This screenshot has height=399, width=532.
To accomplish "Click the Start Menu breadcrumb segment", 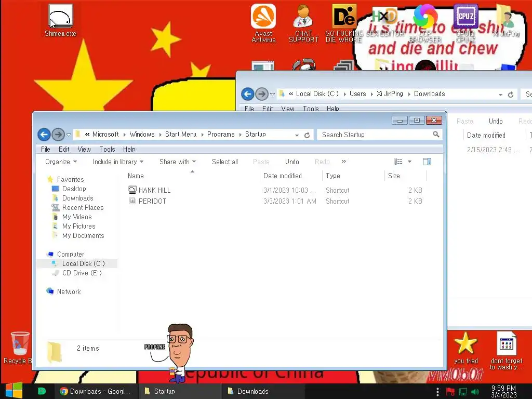I will [x=181, y=135].
